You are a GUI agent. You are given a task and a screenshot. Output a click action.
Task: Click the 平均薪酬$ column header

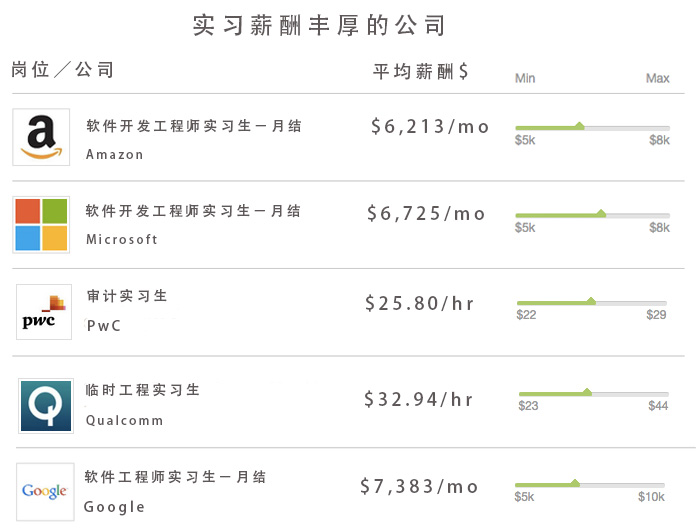tap(421, 71)
